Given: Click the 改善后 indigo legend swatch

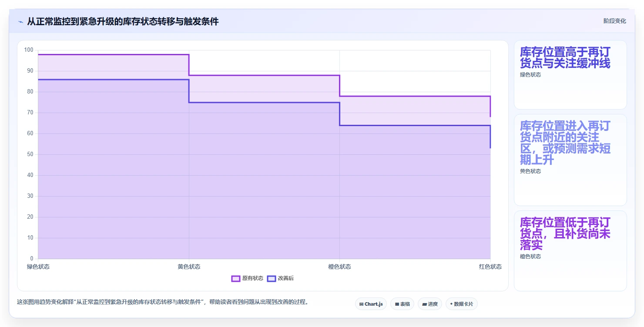Looking at the screenshot, I should click(271, 278).
